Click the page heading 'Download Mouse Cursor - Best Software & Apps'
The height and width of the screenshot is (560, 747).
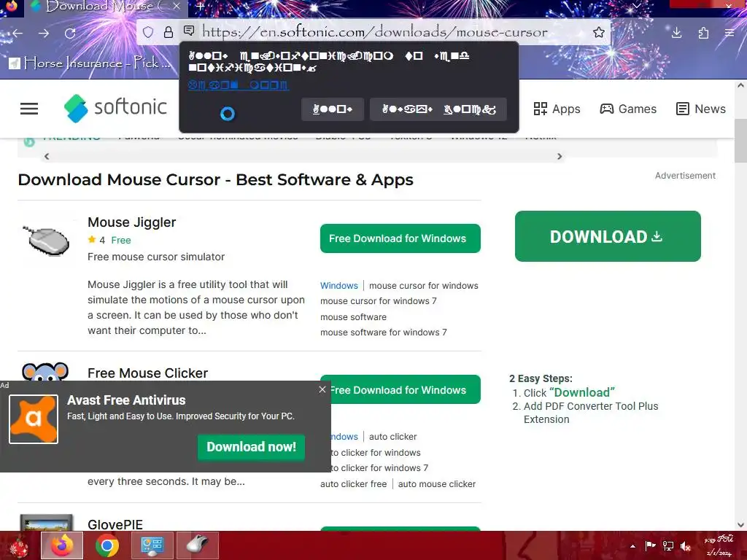pyautogui.click(x=215, y=180)
